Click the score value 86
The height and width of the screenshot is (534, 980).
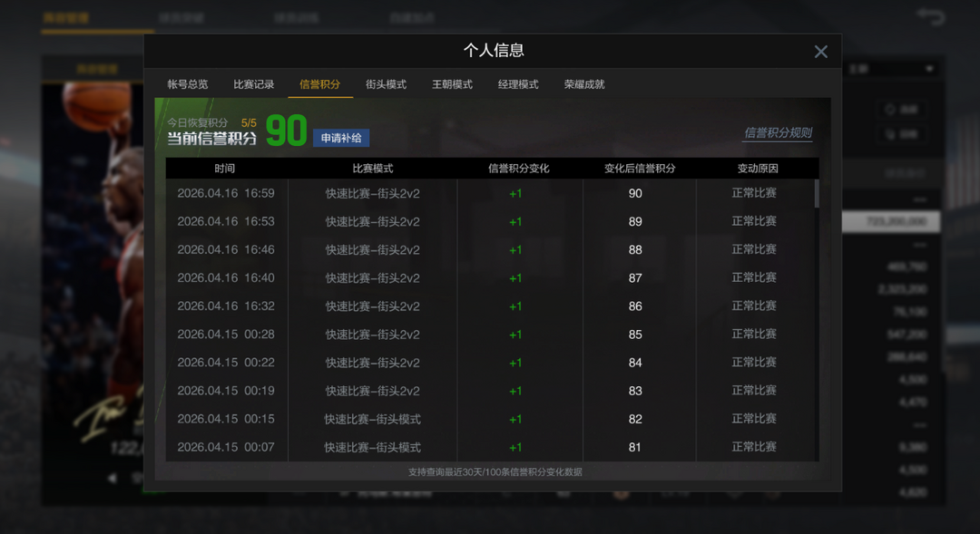[635, 306]
